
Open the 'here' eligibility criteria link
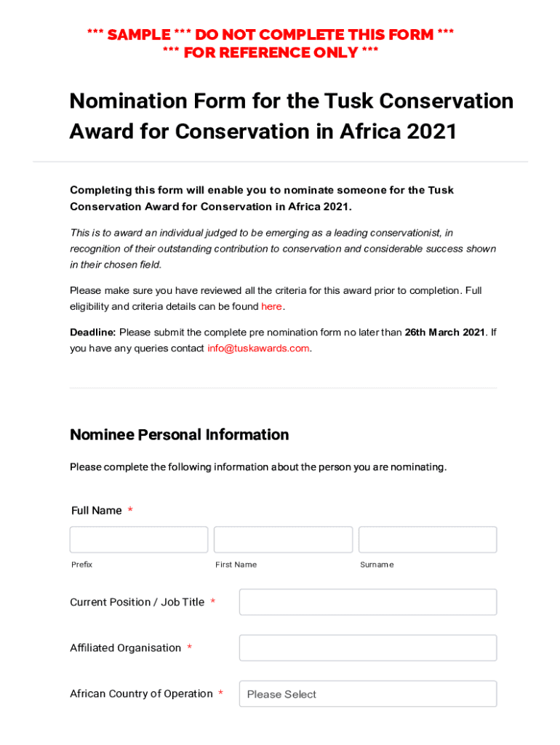point(271,306)
